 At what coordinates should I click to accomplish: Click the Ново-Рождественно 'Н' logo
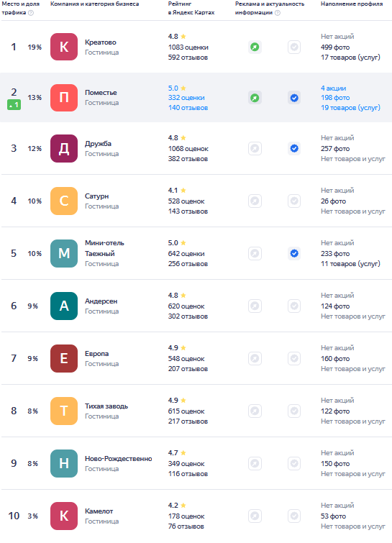(64, 463)
